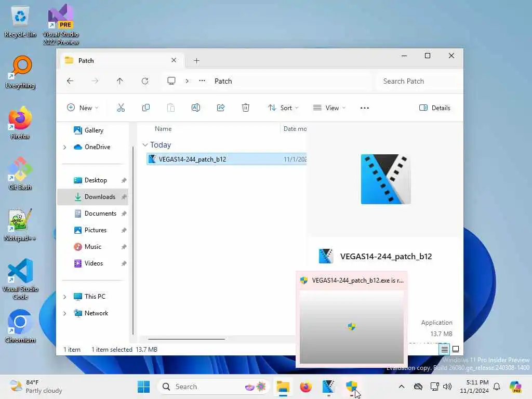The width and height of the screenshot is (532, 399).
Task: Click the Cut scissors icon
Action: 121,108
